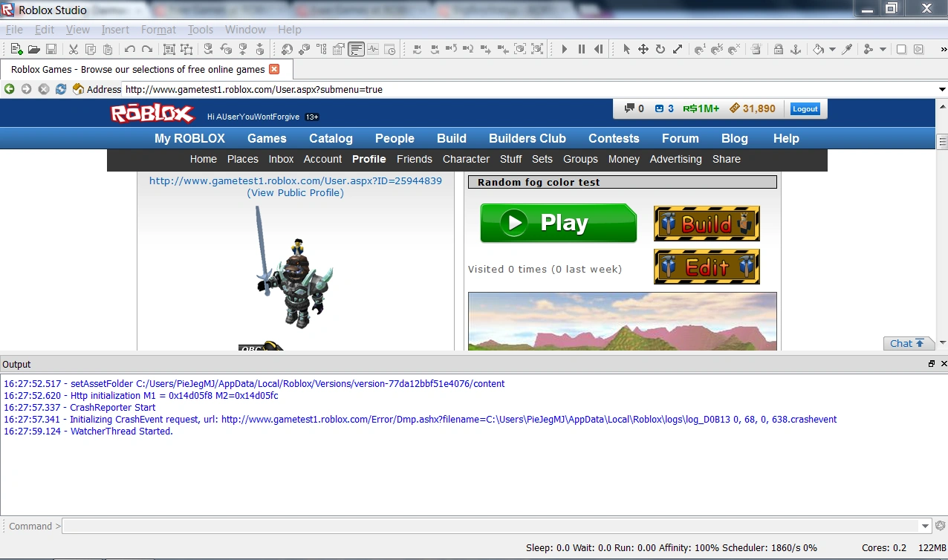The height and width of the screenshot is (560, 948).
Task: Toggle the Explorer tree panel icon
Action: 321,49
